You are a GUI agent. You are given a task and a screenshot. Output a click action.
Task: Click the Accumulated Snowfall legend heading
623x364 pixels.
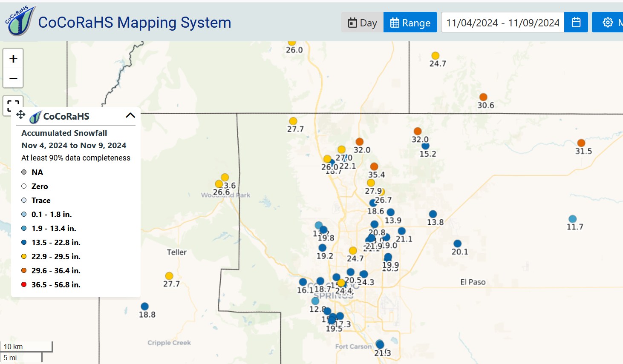click(64, 133)
